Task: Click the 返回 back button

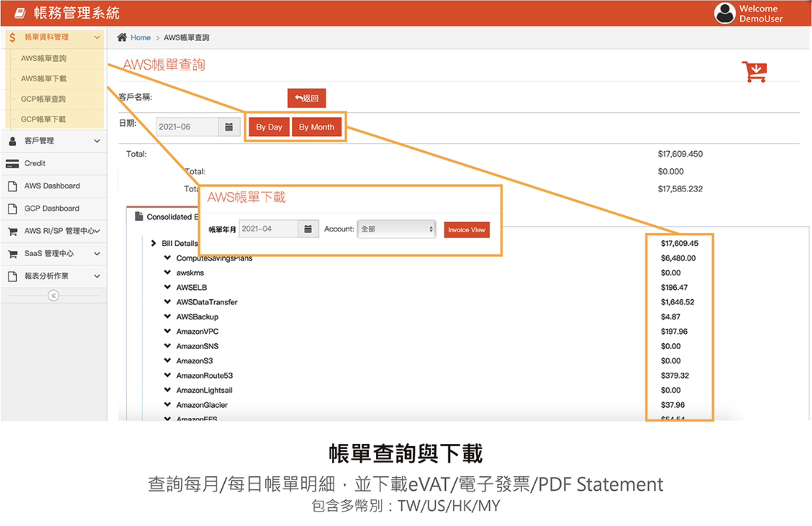Action: point(307,98)
